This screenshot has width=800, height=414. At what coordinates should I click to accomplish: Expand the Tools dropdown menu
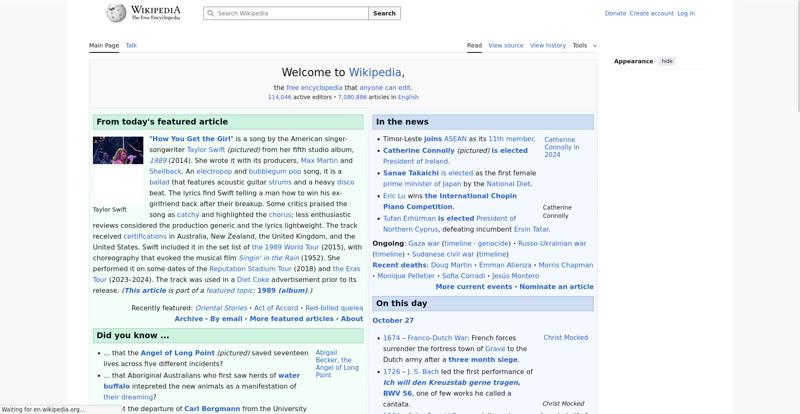(584, 45)
